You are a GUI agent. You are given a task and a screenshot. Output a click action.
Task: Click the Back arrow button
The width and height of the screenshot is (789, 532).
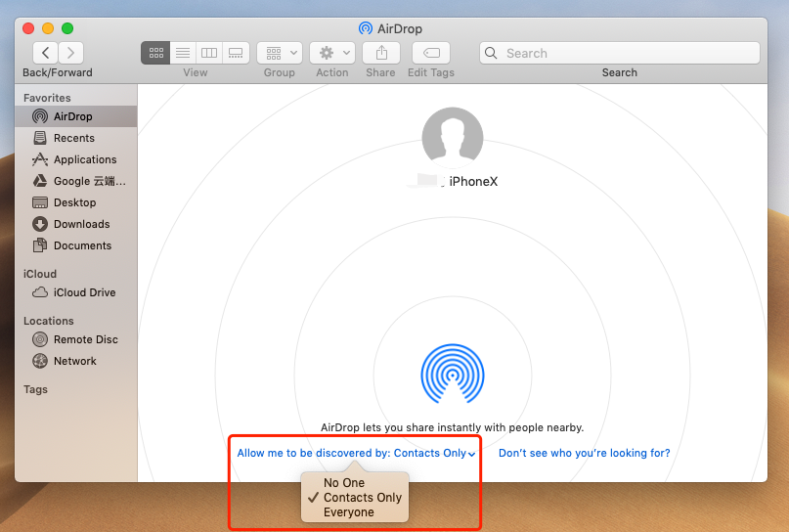coord(45,53)
